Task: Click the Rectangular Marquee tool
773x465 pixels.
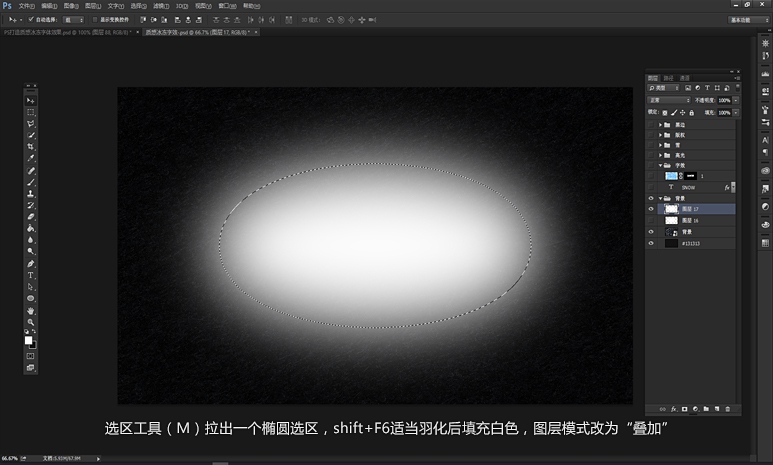Action: tap(30, 112)
